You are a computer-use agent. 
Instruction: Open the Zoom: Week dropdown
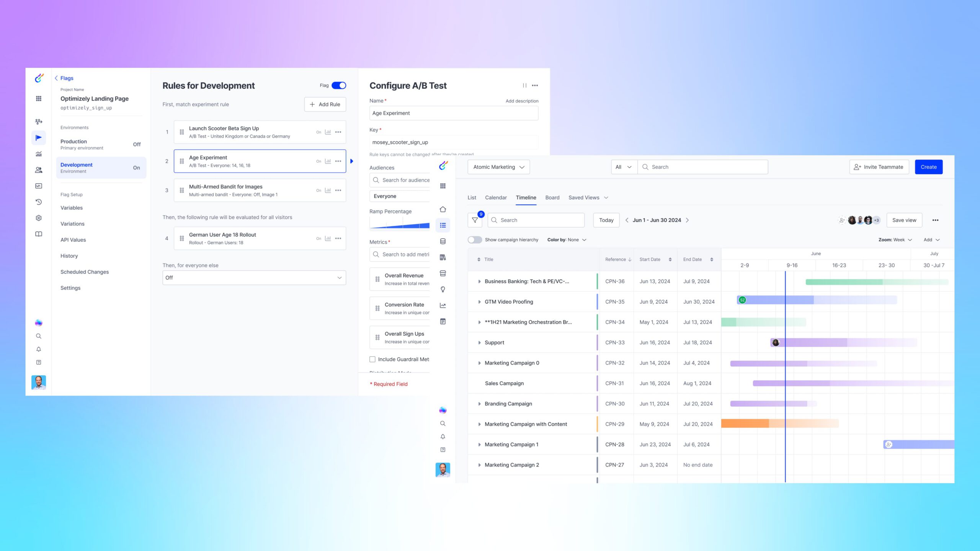click(x=895, y=240)
